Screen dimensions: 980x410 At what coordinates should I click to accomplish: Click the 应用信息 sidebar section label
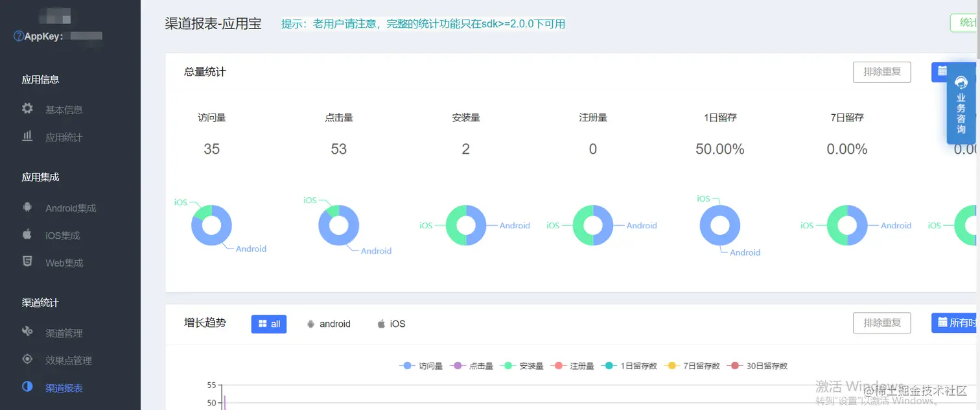coord(40,79)
